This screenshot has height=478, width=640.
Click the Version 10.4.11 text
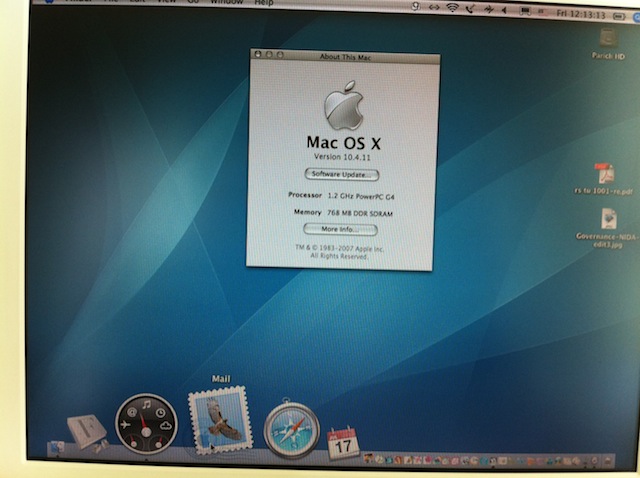[x=342, y=157]
